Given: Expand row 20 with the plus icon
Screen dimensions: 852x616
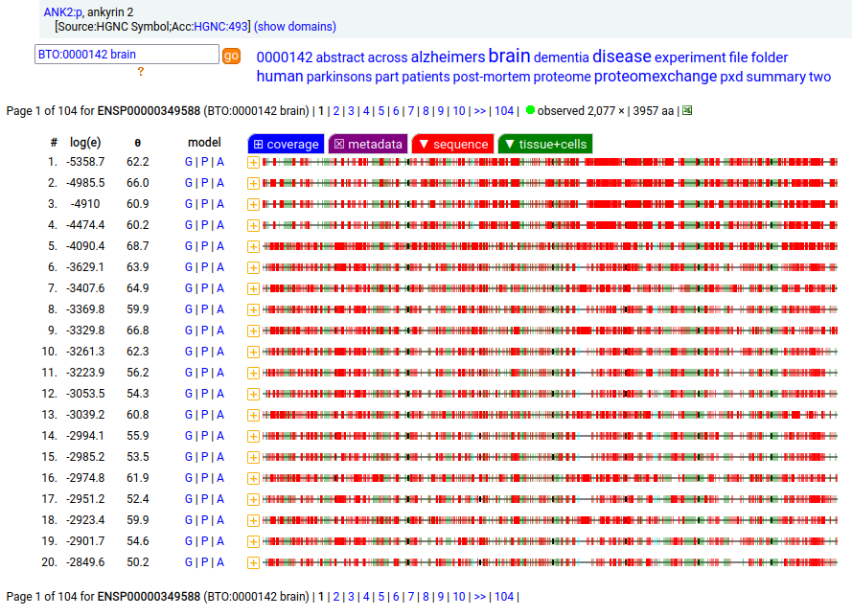Looking at the screenshot, I should tap(253, 562).
